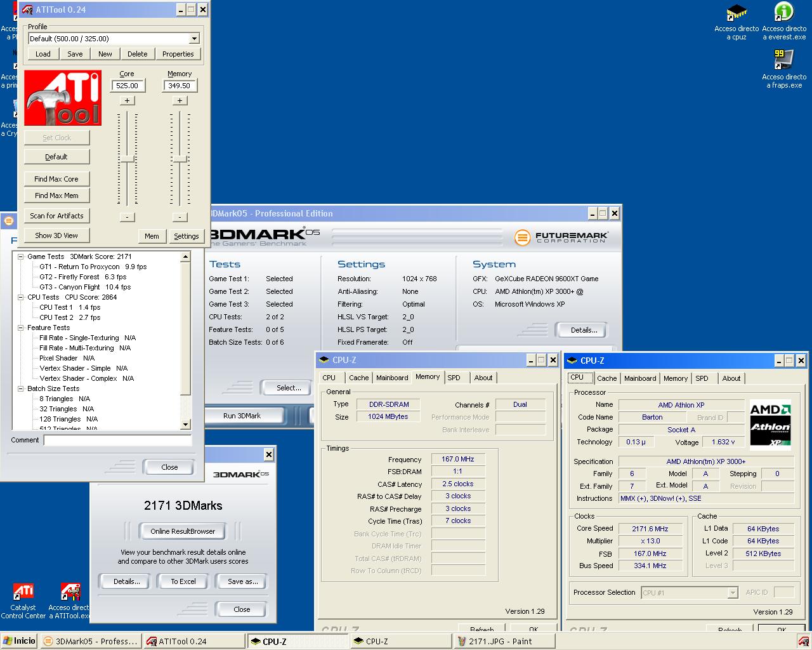The image size is (812, 650).
Task: Click the results tree scrollbar down arrow
Action: 185,425
